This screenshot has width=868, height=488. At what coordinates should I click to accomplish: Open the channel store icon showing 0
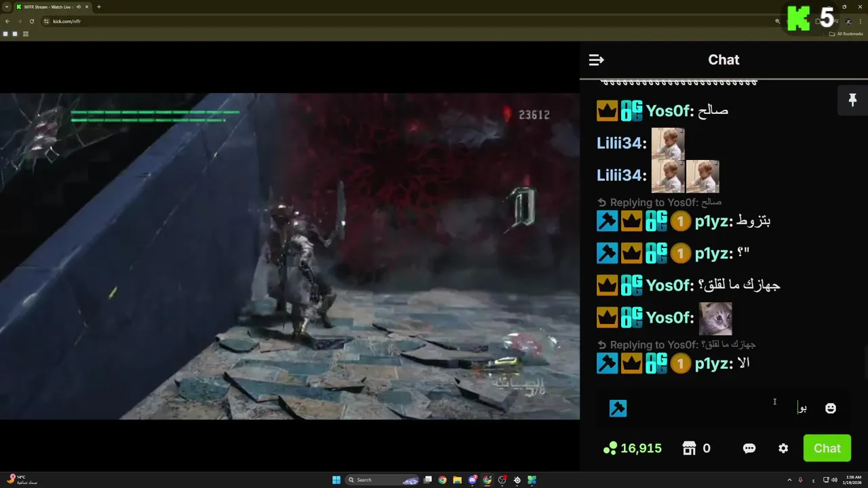(x=696, y=448)
